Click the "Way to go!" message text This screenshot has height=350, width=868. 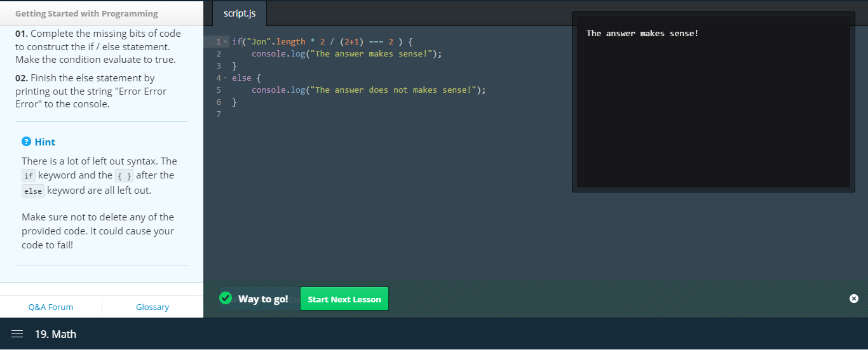263,299
